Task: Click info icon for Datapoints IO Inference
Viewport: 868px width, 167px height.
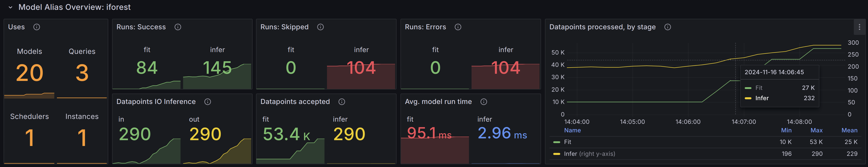Action: click(208, 102)
